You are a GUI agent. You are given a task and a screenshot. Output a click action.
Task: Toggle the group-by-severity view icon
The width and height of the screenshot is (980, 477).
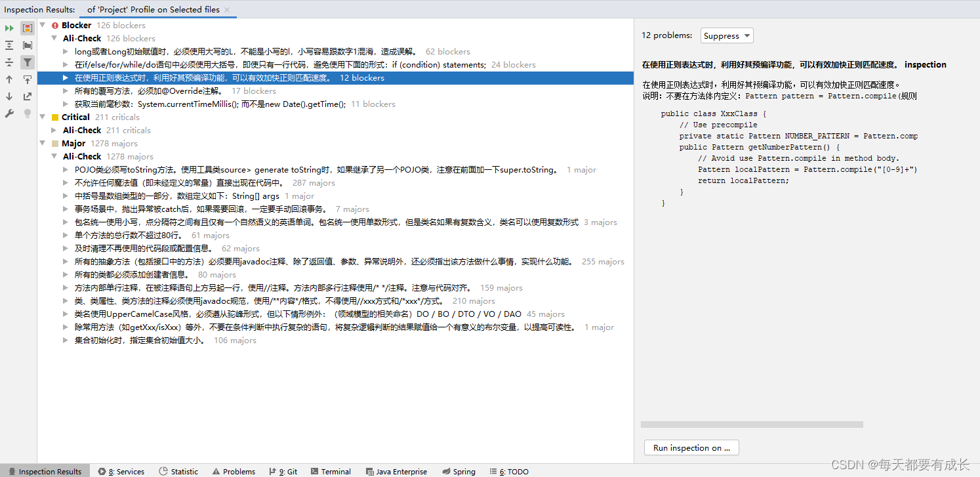[x=27, y=28]
